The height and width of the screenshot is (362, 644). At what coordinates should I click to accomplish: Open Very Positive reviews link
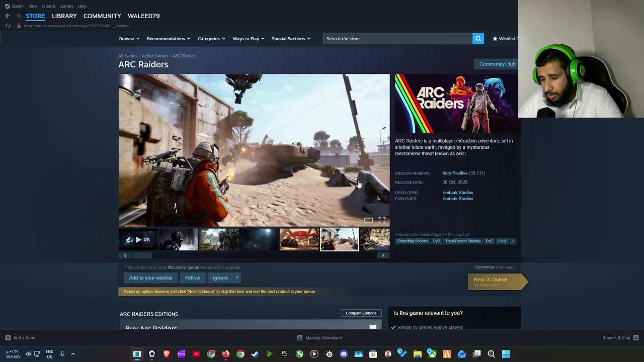coord(455,173)
